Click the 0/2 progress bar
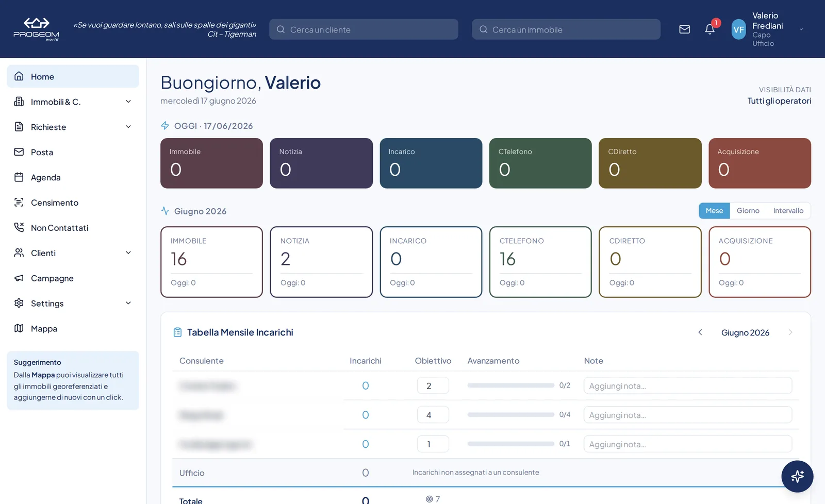This screenshot has width=825, height=504. pyautogui.click(x=510, y=385)
